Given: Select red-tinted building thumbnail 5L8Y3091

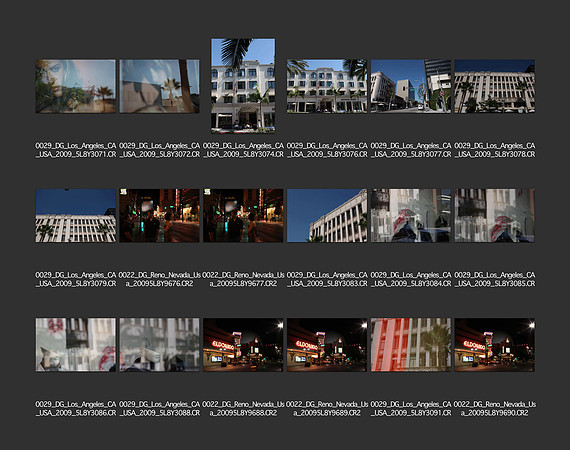Looking at the screenshot, I should tap(411, 345).
